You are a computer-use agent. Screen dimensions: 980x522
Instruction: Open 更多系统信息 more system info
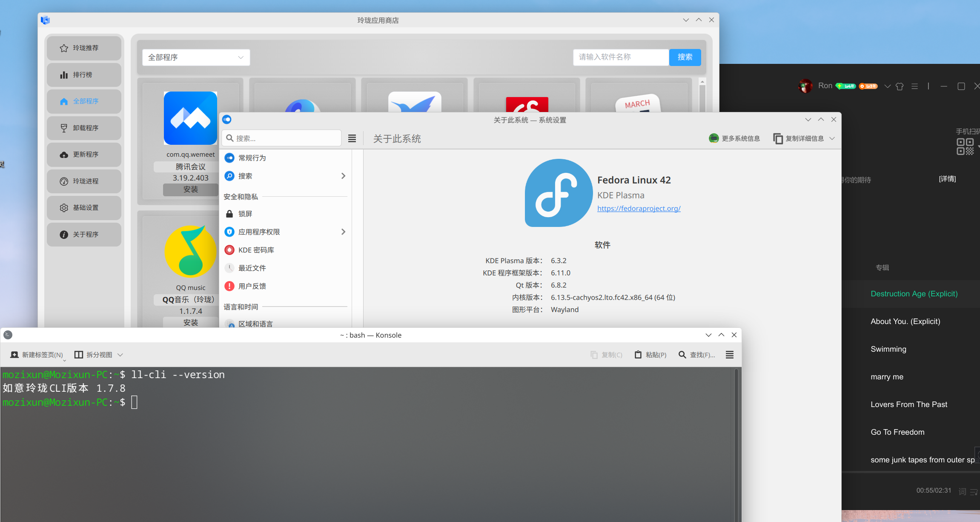734,138
